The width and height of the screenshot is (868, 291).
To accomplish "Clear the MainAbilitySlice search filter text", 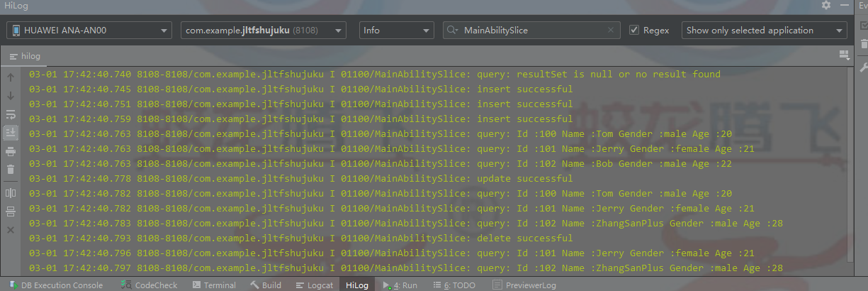I will click(x=611, y=31).
